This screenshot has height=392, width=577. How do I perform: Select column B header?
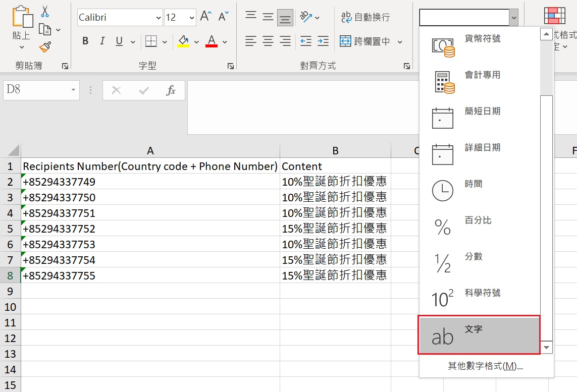click(x=335, y=150)
